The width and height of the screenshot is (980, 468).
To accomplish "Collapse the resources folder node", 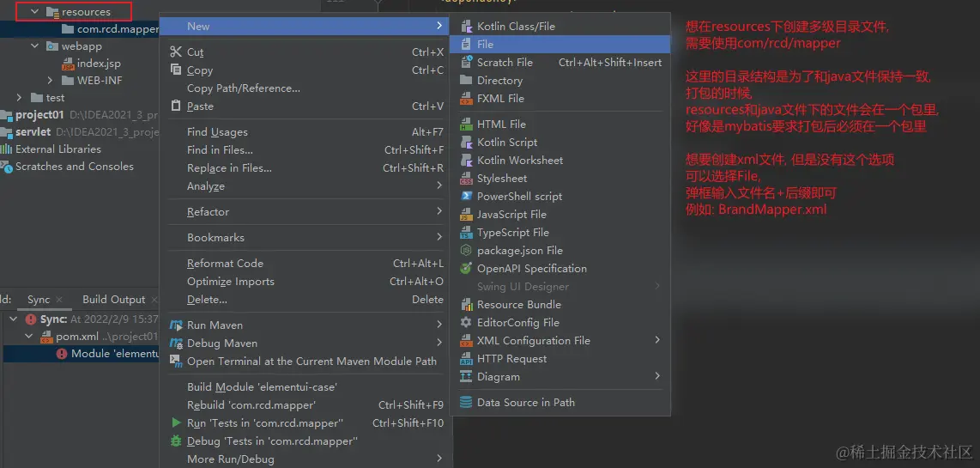I will click(x=34, y=12).
